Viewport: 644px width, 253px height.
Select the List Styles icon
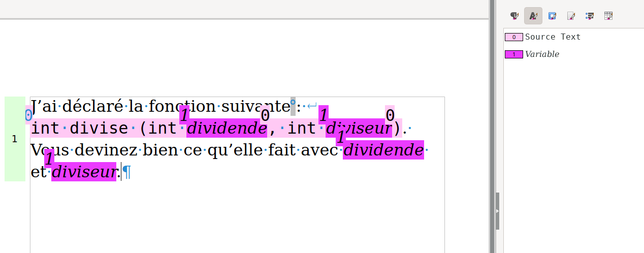(590, 16)
